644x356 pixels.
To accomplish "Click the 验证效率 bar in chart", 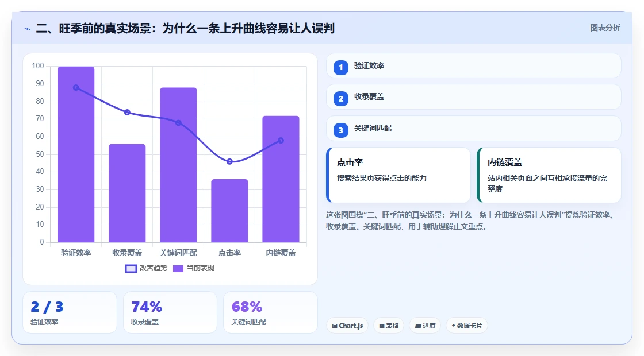I will coord(76,154).
